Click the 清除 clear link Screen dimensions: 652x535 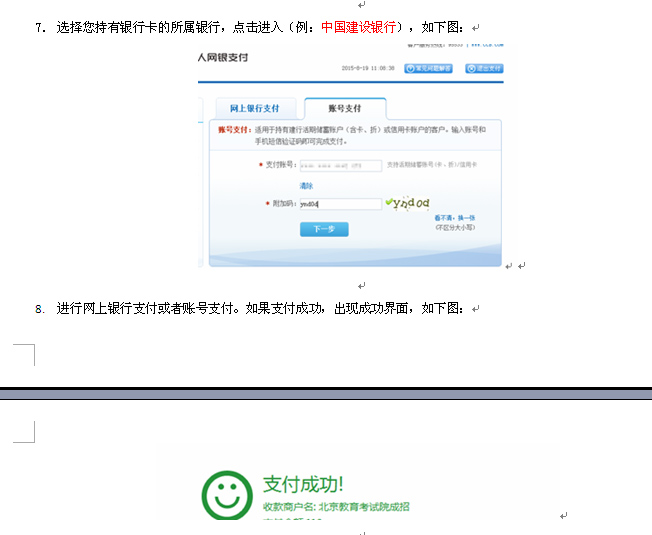click(306, 185)
